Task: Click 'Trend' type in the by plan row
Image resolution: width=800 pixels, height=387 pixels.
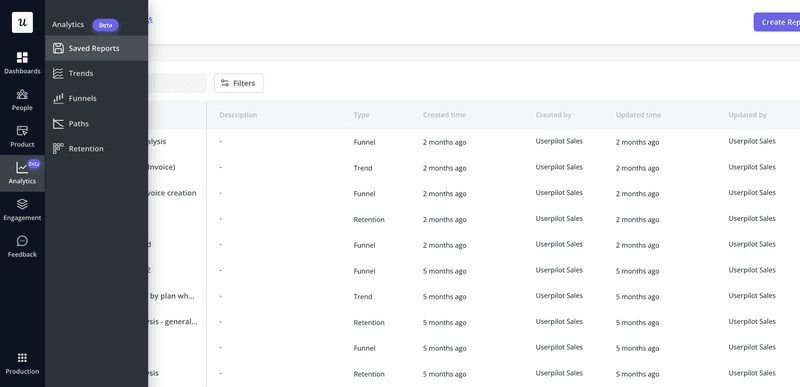Action: (x=363, y=297)
